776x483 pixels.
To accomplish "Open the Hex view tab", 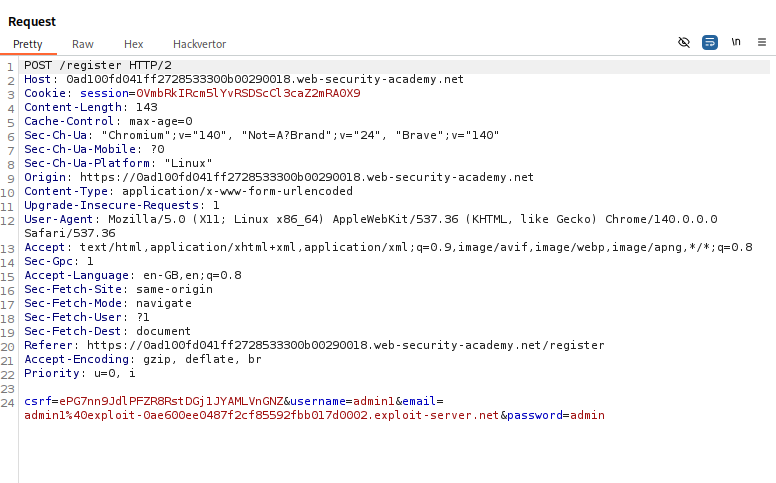I will click(x=133, y=44).
